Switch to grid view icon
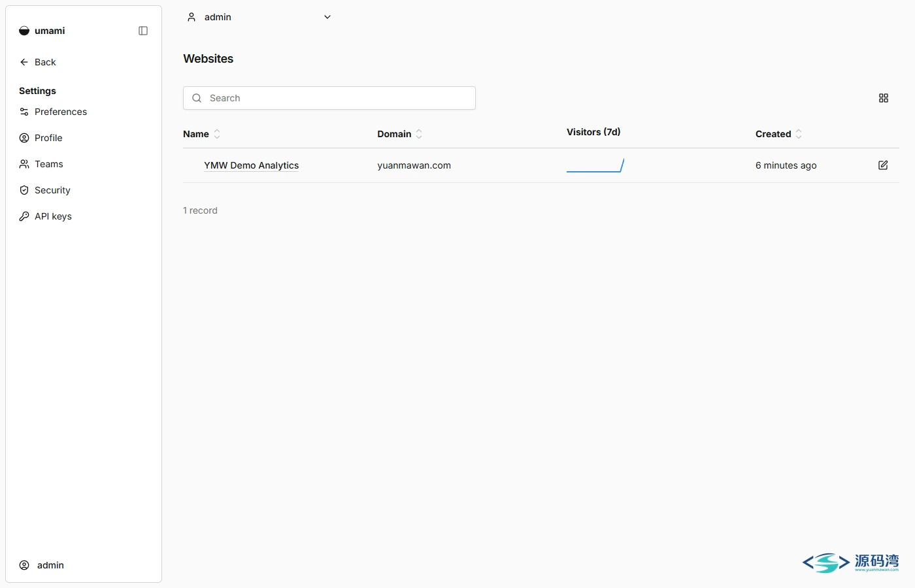Screen dimensions: 915x588 tap(884, 98)
